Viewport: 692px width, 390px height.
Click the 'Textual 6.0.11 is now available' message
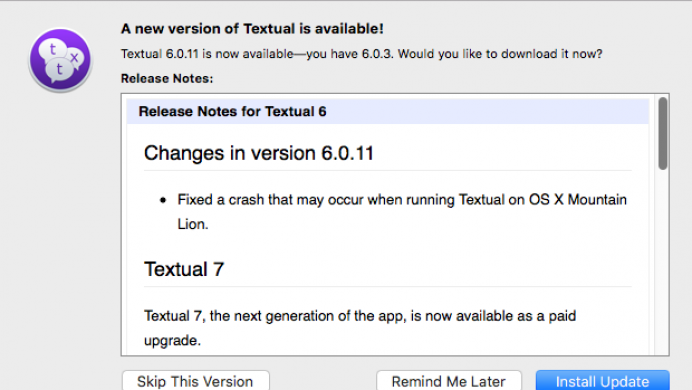(361, 54)
